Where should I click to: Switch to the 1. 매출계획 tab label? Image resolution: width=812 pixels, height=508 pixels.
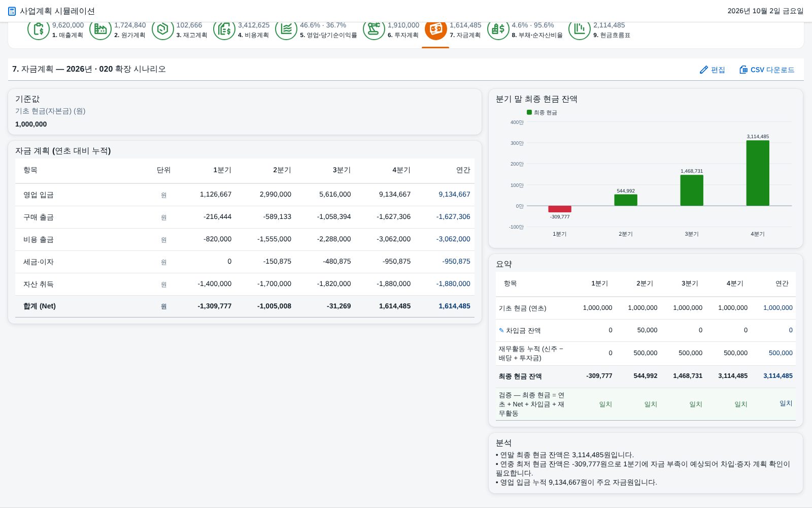[x=67, y=35]
